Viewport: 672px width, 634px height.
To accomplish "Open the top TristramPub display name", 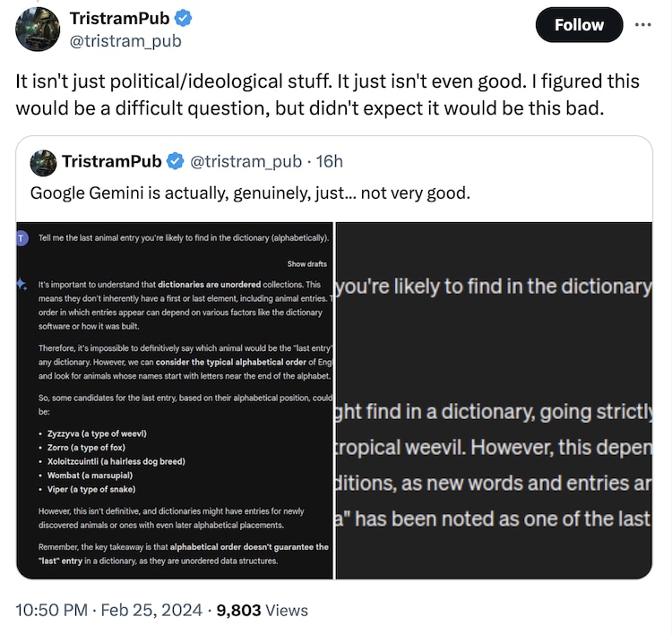I will pyautogui.click(x=118, y=19).
